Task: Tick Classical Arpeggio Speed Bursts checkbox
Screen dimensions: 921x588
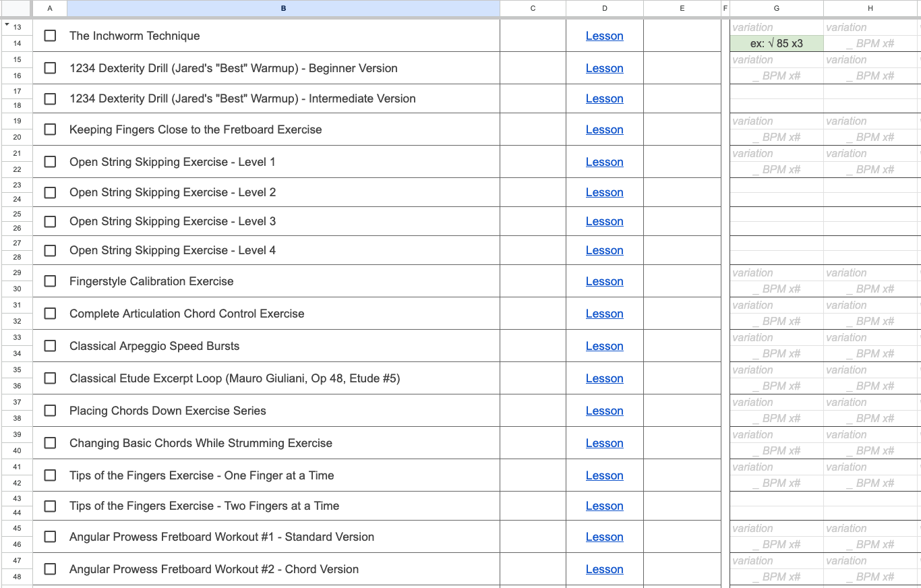Action: point(50,346)
